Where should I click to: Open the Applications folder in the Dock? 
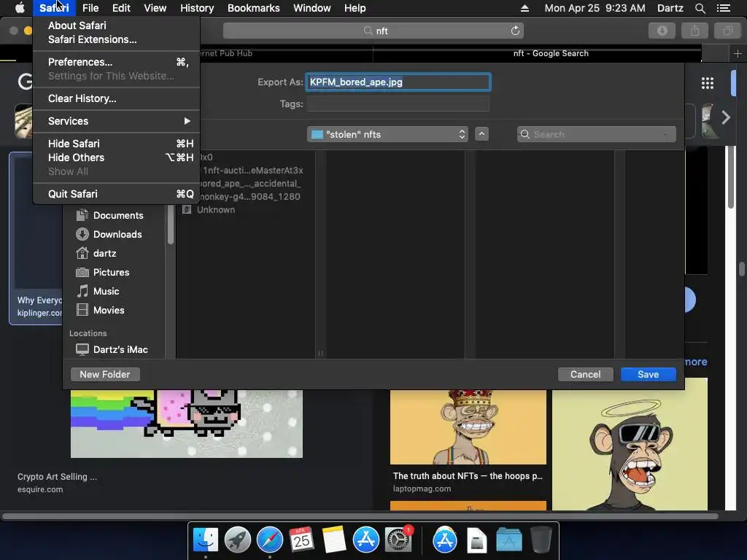tap(508, 540)
